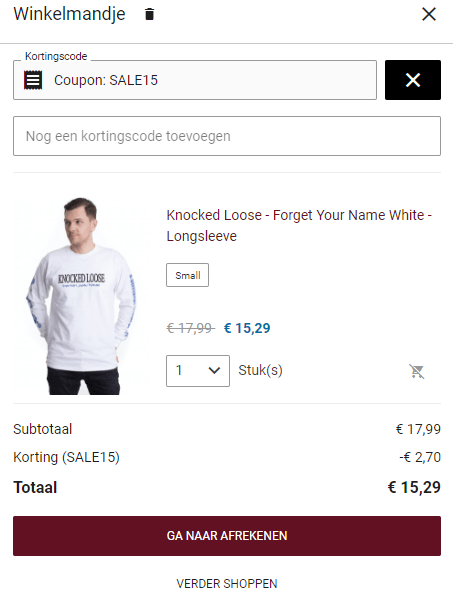Delete the longsleeve using remove-from-cart icon
This screenshot has height=595, width=453.
(417, 371)
